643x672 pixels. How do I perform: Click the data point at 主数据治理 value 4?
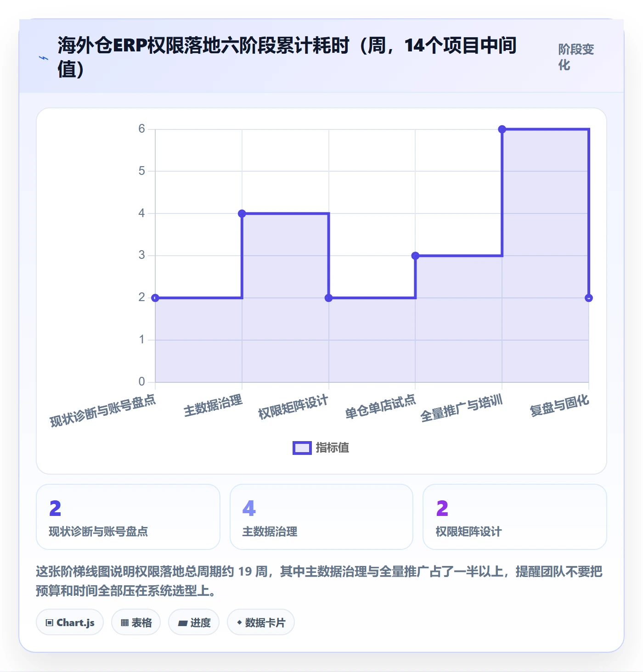pos(242,213)
